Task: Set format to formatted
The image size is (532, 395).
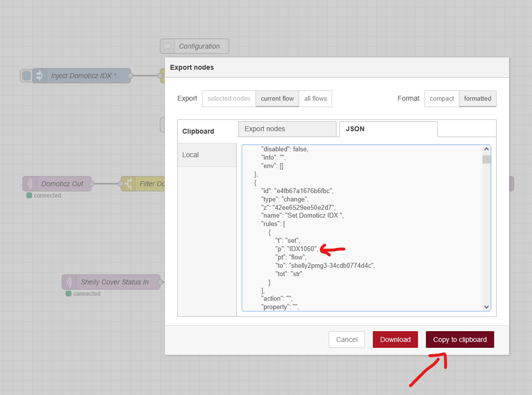Action: point(477,98)
